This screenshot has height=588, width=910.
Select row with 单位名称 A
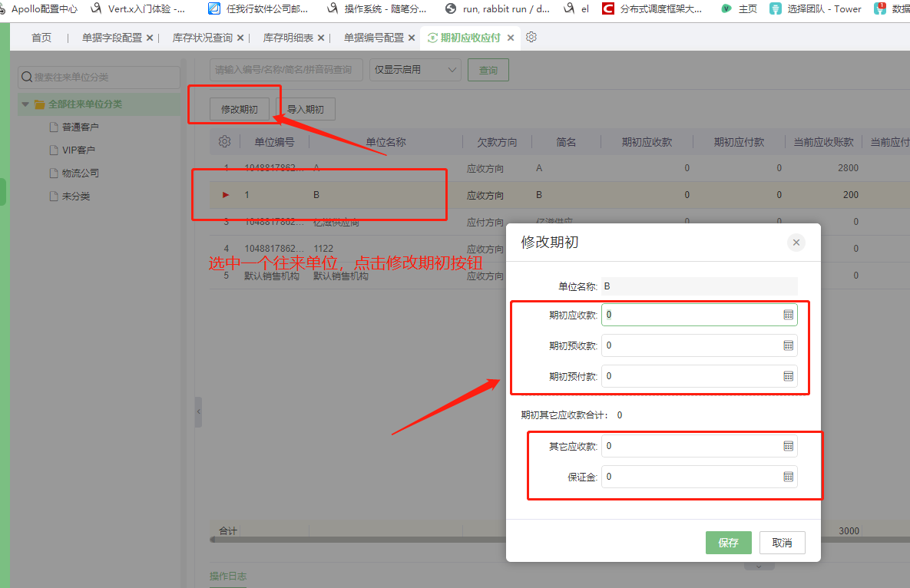560,168
